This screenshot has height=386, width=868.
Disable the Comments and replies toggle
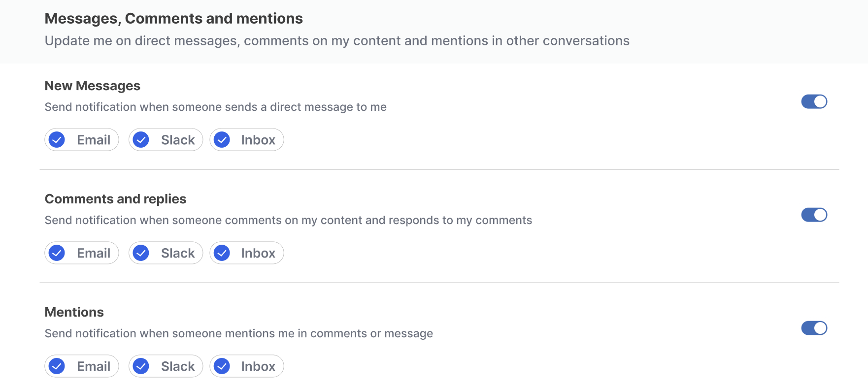(814, 215)
